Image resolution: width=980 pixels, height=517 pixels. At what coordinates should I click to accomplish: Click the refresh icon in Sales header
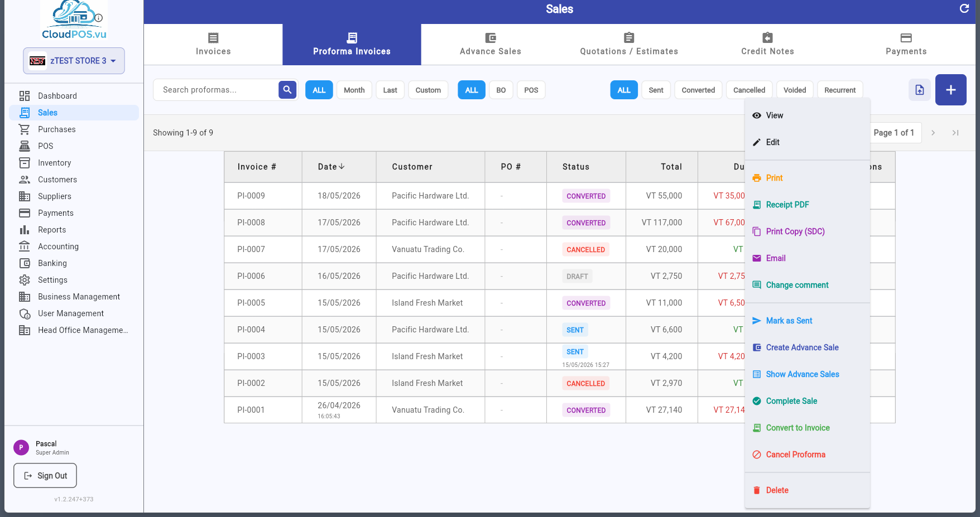point(964,8)
